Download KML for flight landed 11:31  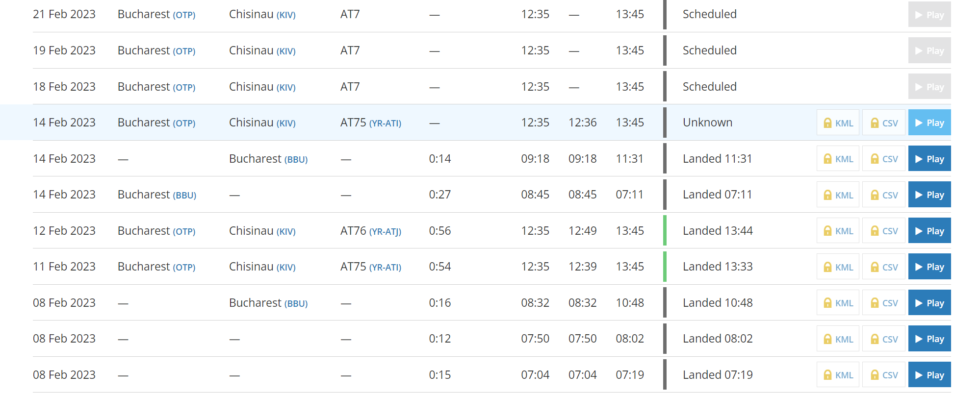838,159
